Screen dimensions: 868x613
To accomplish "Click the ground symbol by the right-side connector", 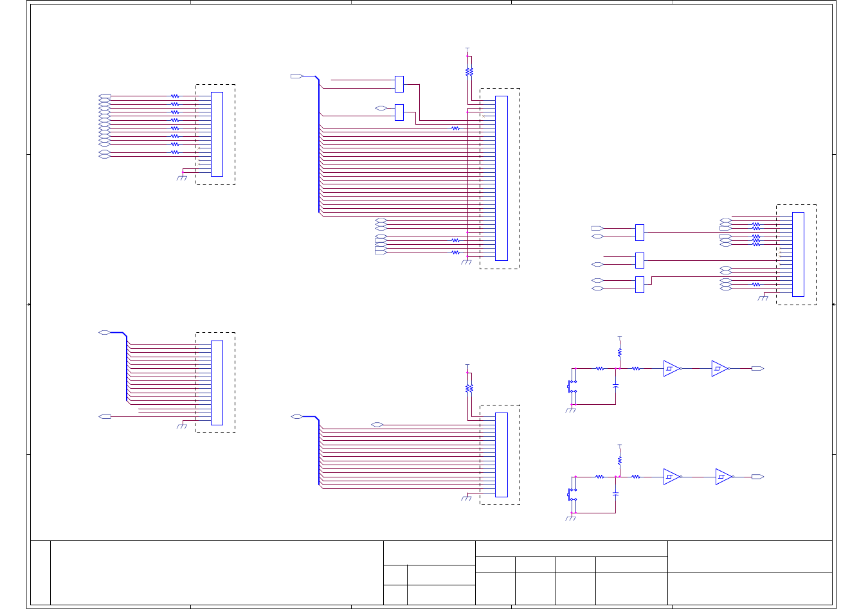I will (763, 298).
